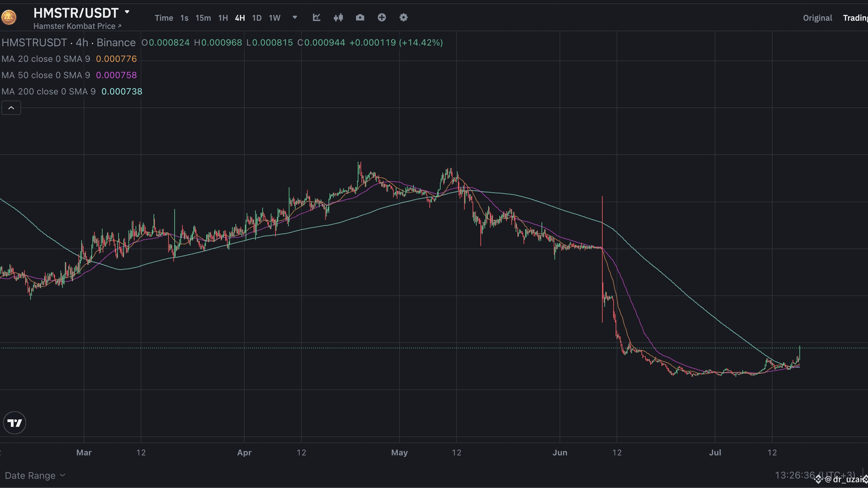This screenshot has height=488, width=868.
Task: Open chart settings gear icon
Action: (x=403, y=18)
